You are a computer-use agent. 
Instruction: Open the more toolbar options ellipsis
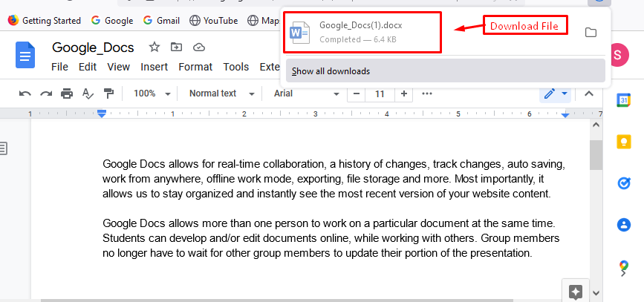[427, 93]
